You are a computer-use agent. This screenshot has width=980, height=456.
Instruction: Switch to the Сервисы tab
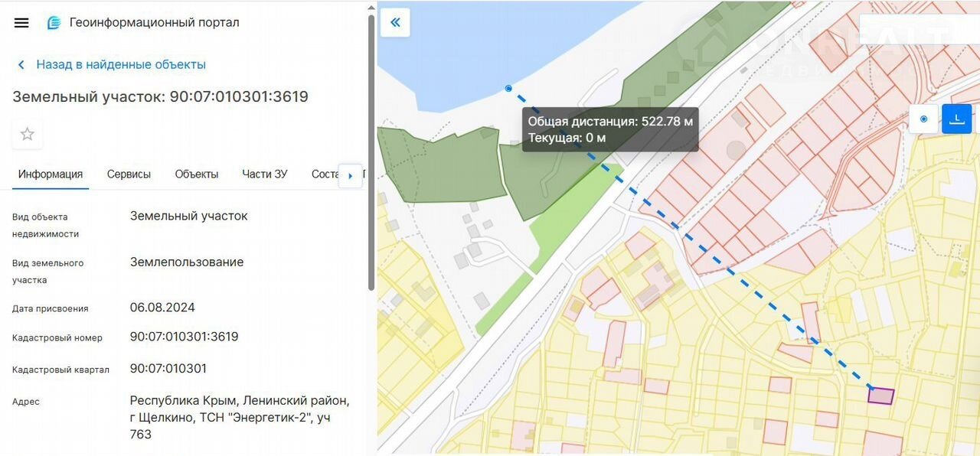[x=129, y=174]
